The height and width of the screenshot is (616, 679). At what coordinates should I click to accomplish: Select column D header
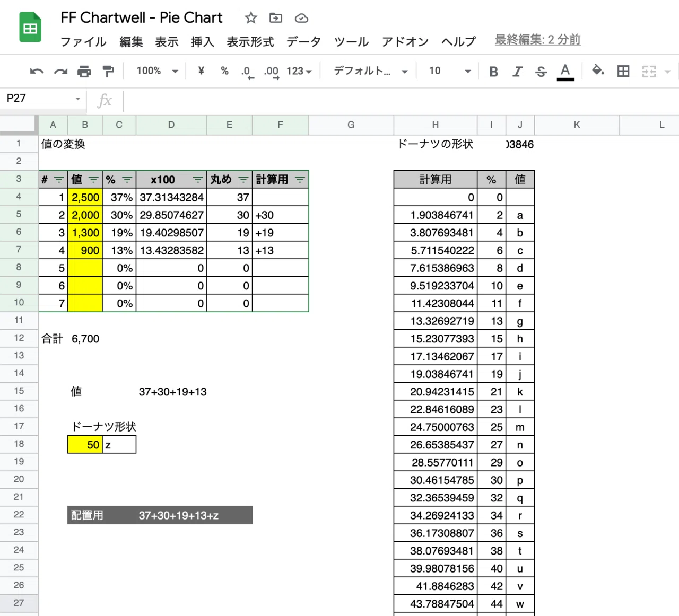click(x=171, y=125)
